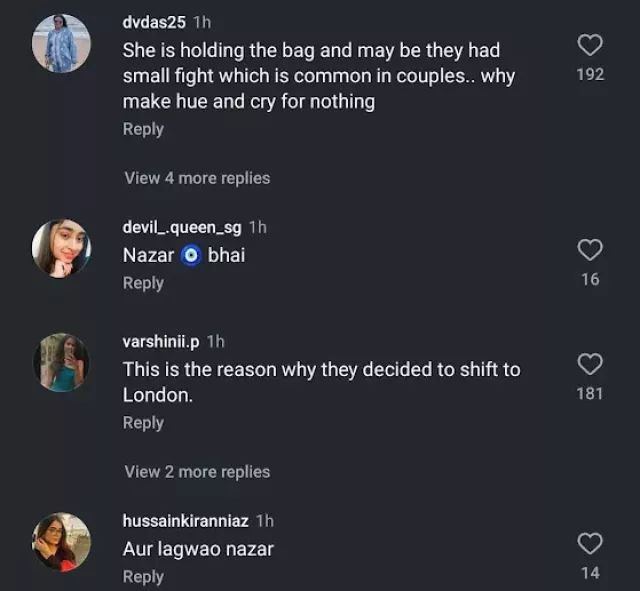Open dvdas25's profile picture
This screenshot has width=640, height=591.
pyautogui.click(x=61, y=44)
